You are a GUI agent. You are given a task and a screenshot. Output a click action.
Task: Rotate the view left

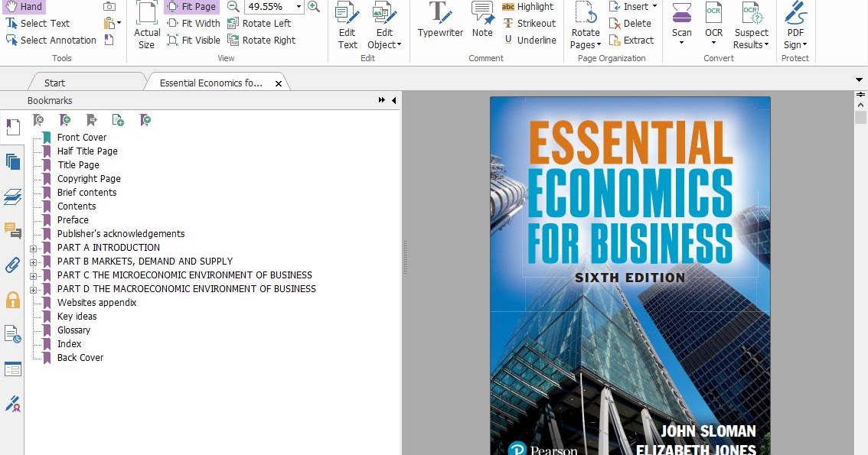(x=259, y=23)
